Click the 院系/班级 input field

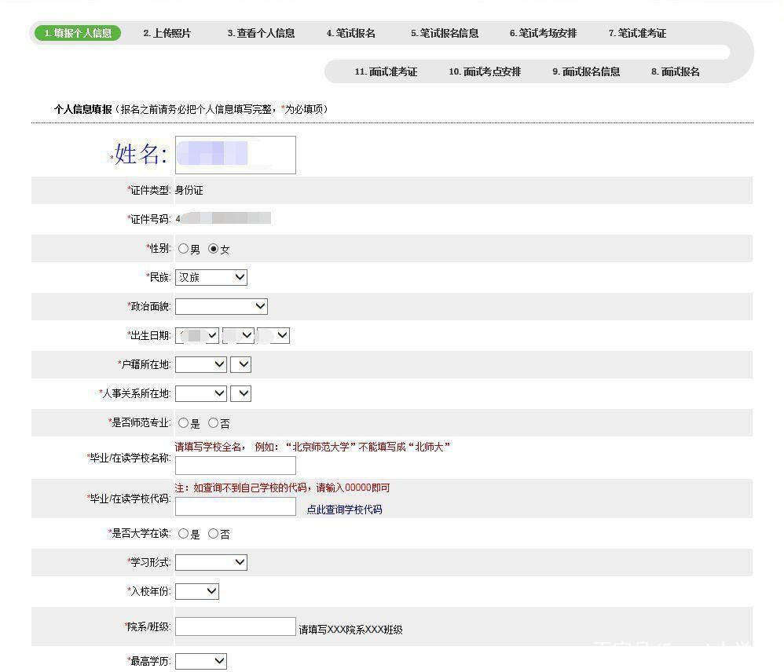(x=235, y=626)
